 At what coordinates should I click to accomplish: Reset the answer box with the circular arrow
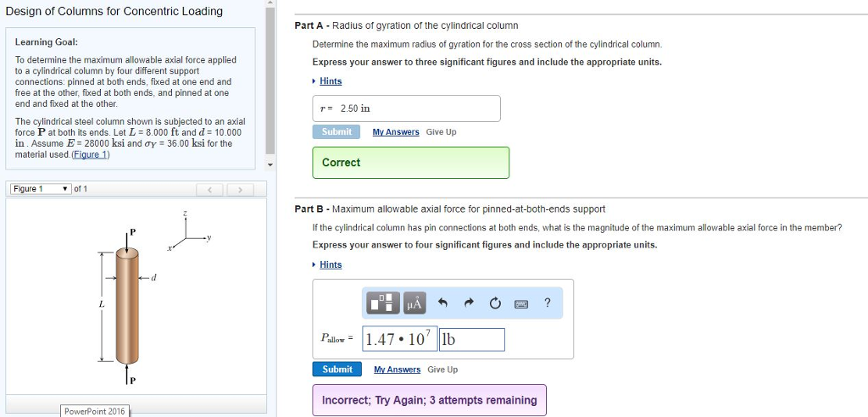click(x=494, y=303)
